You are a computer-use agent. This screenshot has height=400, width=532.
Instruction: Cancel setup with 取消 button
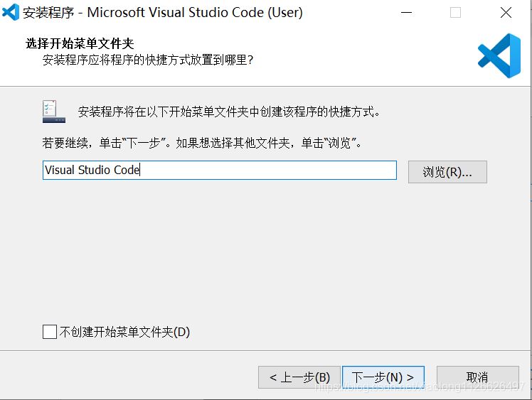point(477,377)
